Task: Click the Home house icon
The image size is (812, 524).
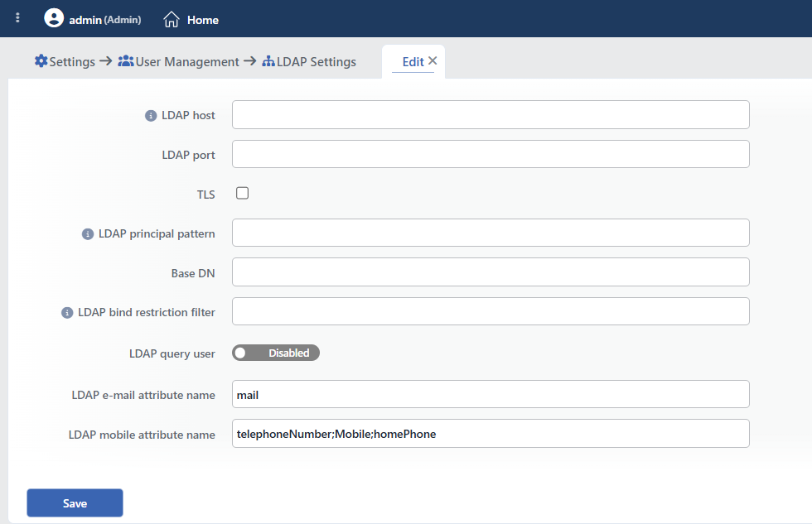Action: click(x=172, y=20)
